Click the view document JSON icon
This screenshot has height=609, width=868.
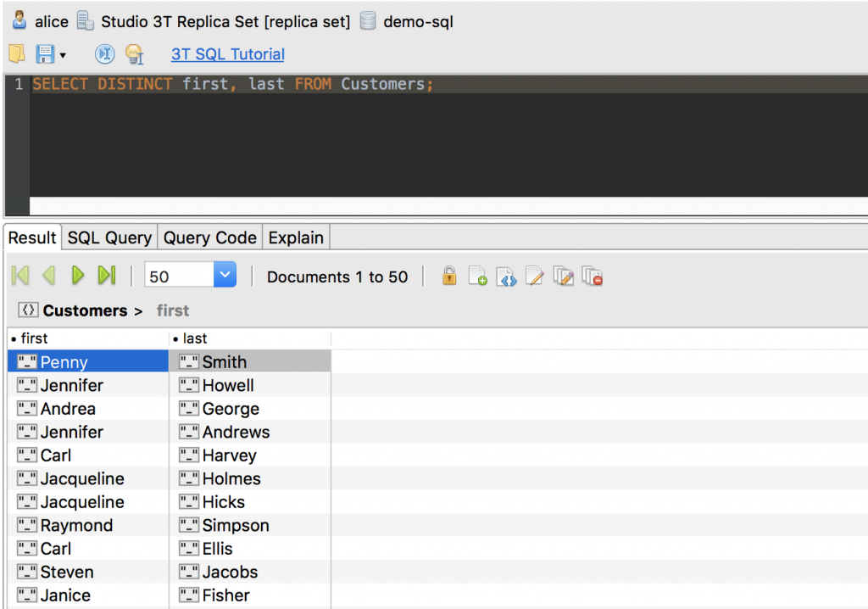click(x=506, y=276)
